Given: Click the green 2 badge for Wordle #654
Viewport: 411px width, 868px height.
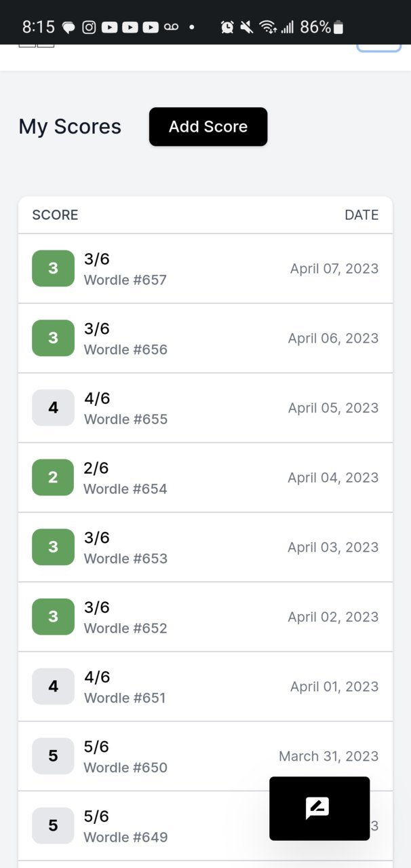Looking at the screenshot, I should point(53,477).
